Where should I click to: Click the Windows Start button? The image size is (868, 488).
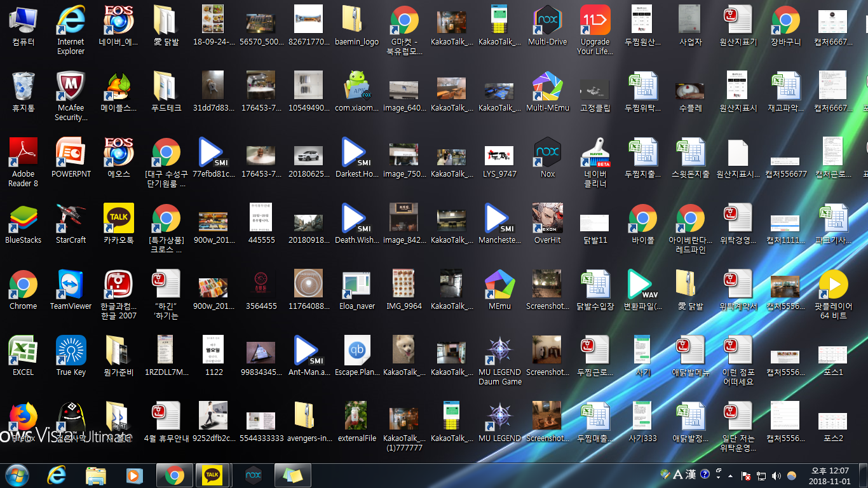(17, 475)
